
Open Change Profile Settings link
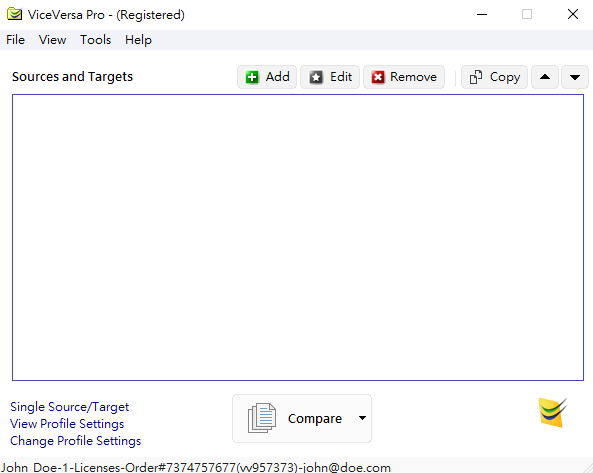point(75,441)
